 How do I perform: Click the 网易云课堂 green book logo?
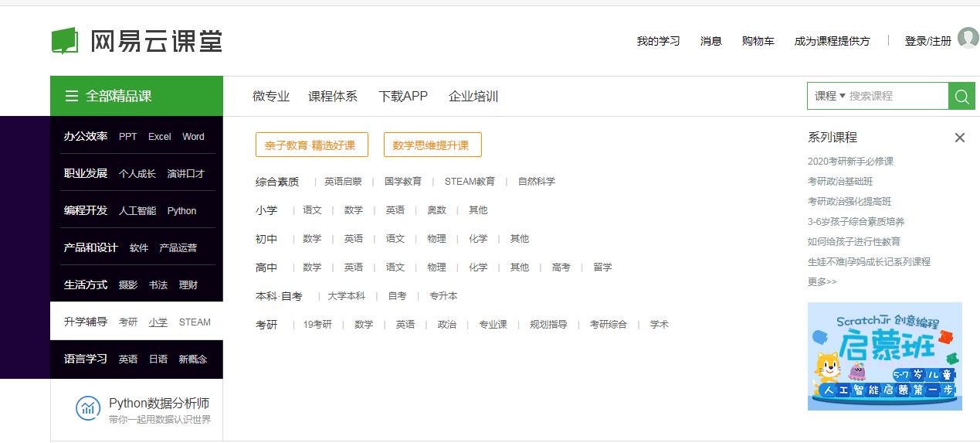click(x=65, y=40)
